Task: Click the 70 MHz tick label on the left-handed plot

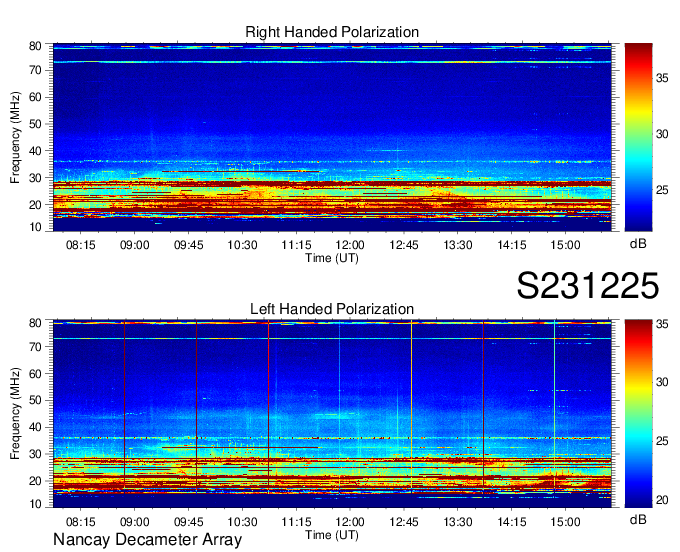Action: [35, 347]
